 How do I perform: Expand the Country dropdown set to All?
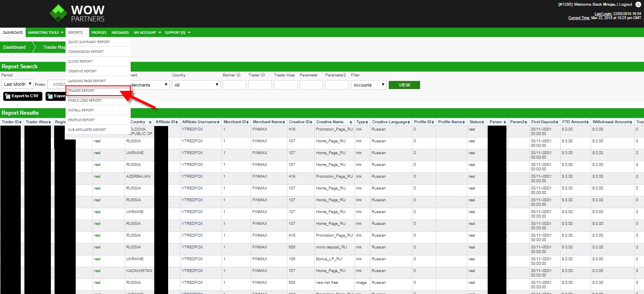tap(196, 85)
